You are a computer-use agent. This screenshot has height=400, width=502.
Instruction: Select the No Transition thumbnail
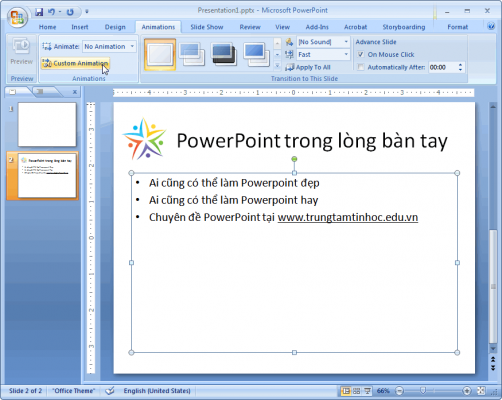(x=160, y=54)
